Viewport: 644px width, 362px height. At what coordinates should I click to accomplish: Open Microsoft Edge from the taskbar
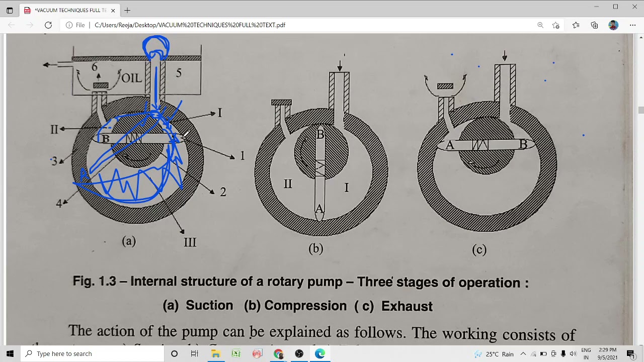[x=320, y=353]
